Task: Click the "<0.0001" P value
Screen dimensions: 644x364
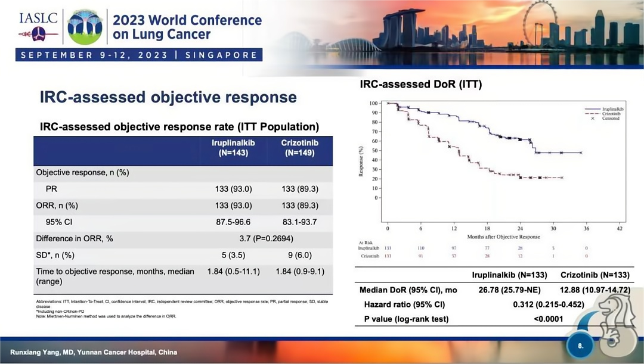Action: [x=549, y=319]
